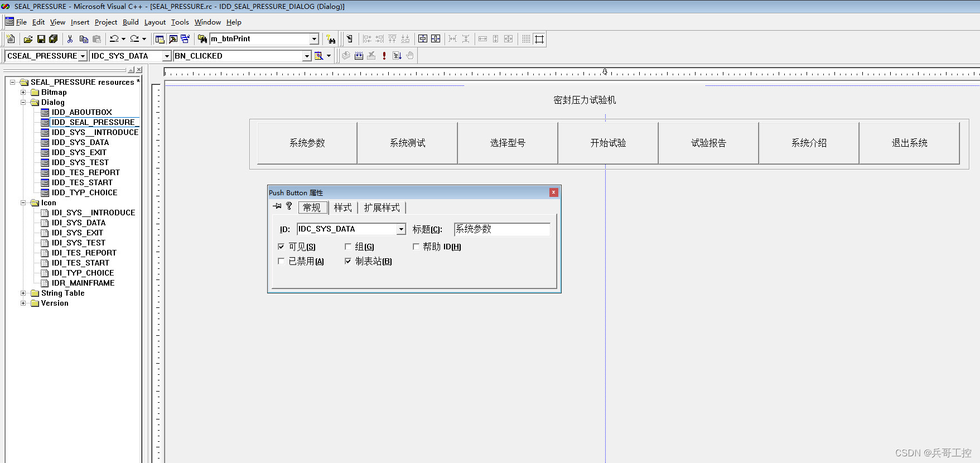Open the ClassWizard action dropdown arrow
Image resolution: width=980 pixels, height=463 pixels.
click(x=329, y=56)
